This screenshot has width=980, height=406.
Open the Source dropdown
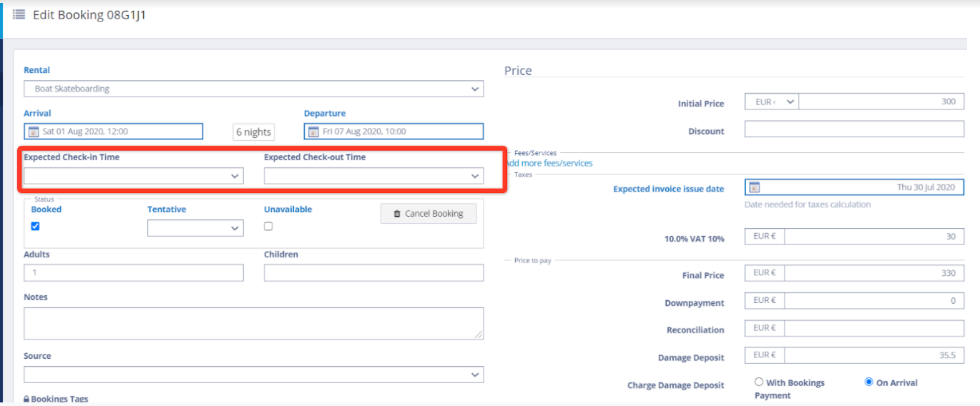[253, 375]
